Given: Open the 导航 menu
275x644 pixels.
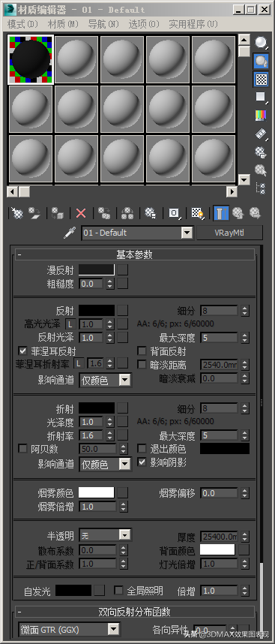Looking at the screenshot, I should click(x=103, y=24).
